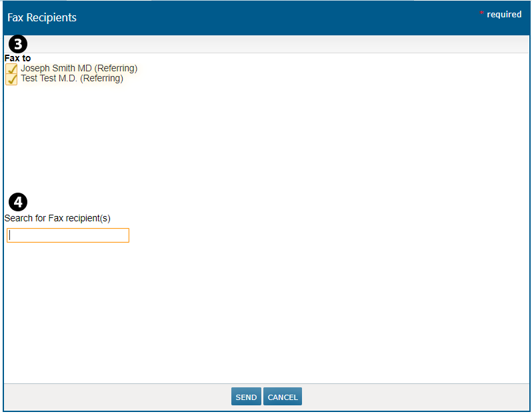Click the step 3 number badge

[18, 44]
